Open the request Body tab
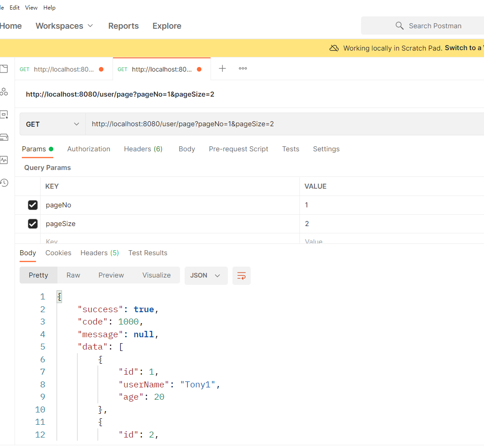Viewport: 484px width, 448px height. [x=187, y=149]
